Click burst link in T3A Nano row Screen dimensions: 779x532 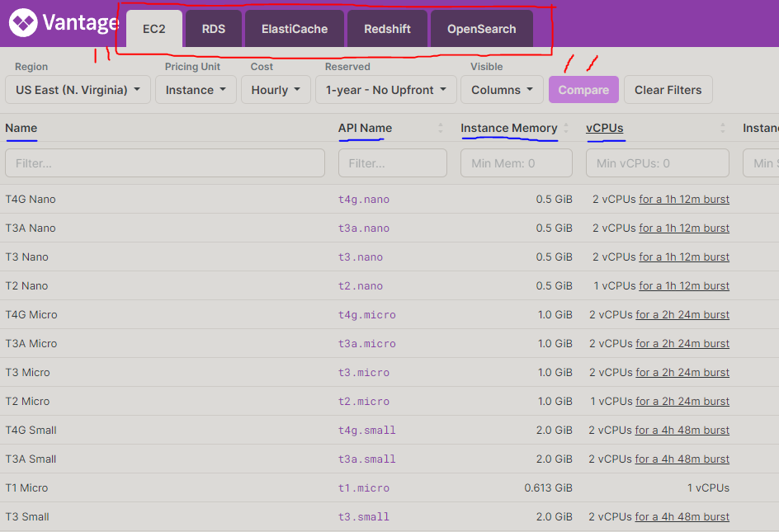click(x=684, y=228)
